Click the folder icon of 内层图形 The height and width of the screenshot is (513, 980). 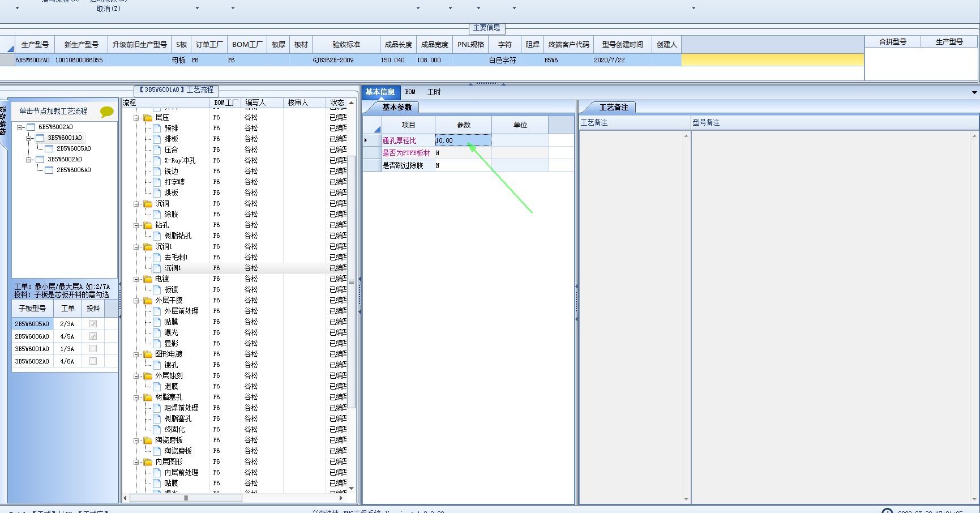[x=148, y=462]
